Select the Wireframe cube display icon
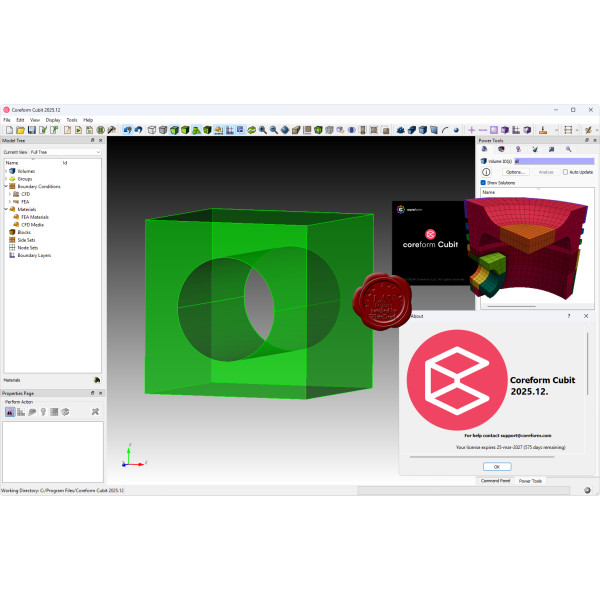The image size is (600, 600). 152,130
